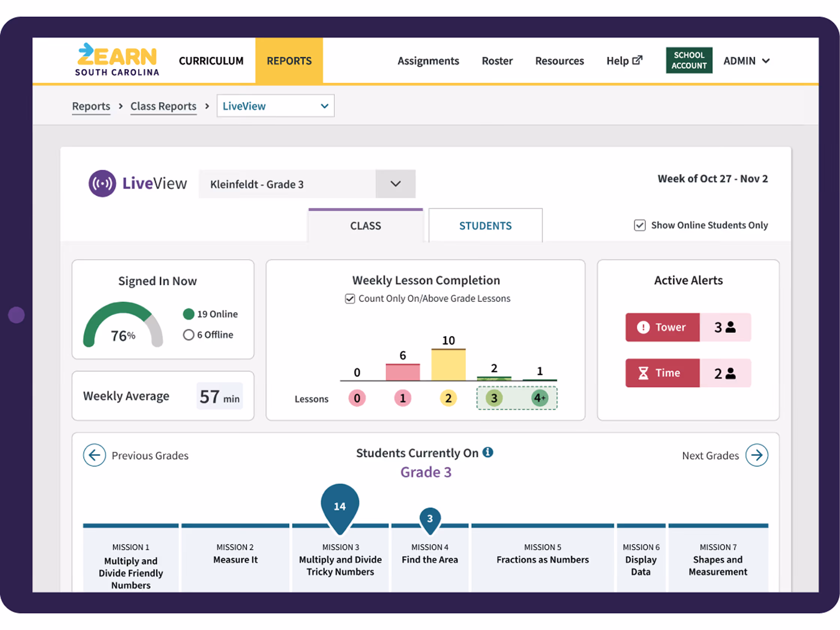Click the Next Grades arrow icon
The width and height of the screenshot is (840, 630).
(x=756, y=455)
